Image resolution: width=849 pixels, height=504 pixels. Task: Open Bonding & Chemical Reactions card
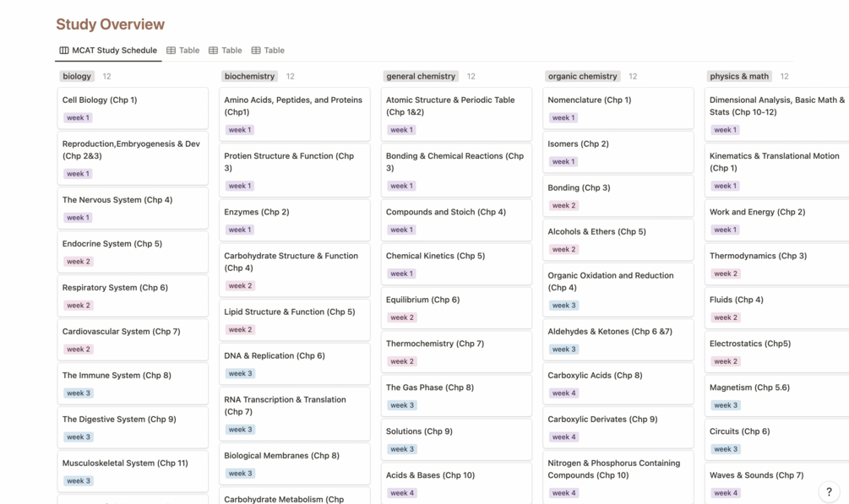[x=456, y=170]
